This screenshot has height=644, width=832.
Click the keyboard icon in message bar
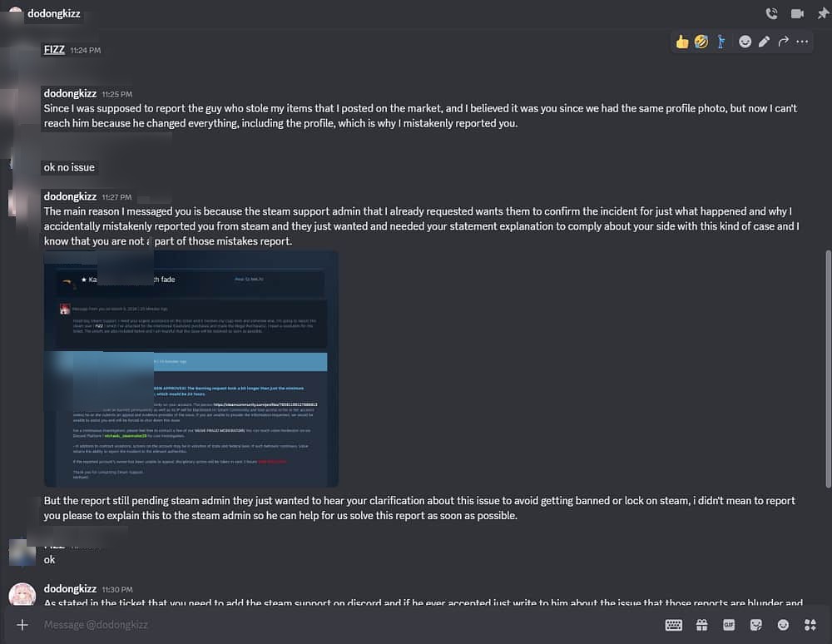pyautogui.click(x=673, y=624)
